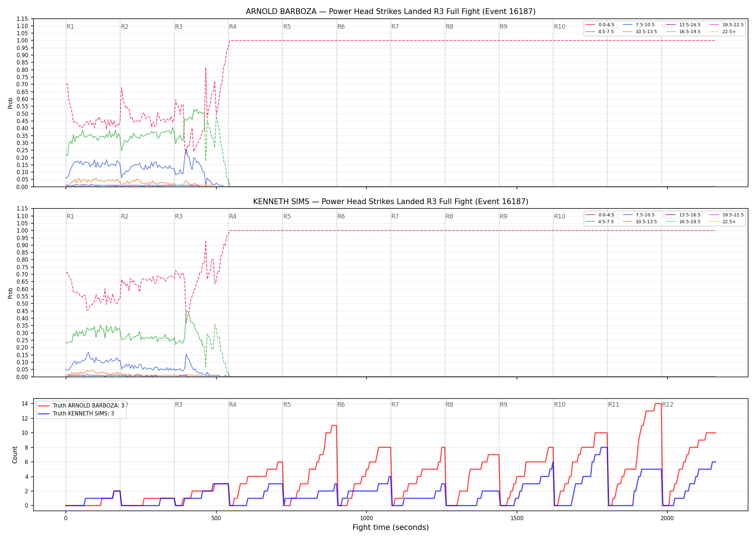The image size is (756, 540).
Task: Click R8 round marker in Sims chart
Action: (x=449, y=216)
